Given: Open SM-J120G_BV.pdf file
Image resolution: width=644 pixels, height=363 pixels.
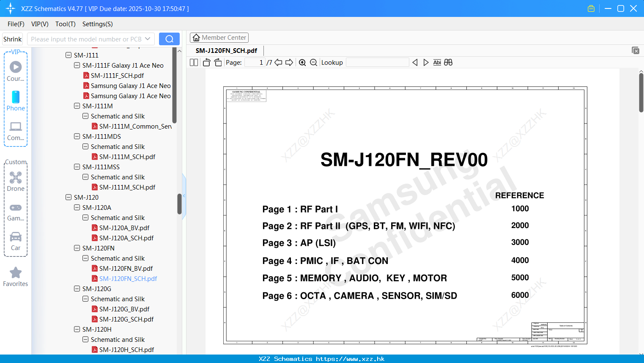Looking at the screenshot, I should (124, 309).
